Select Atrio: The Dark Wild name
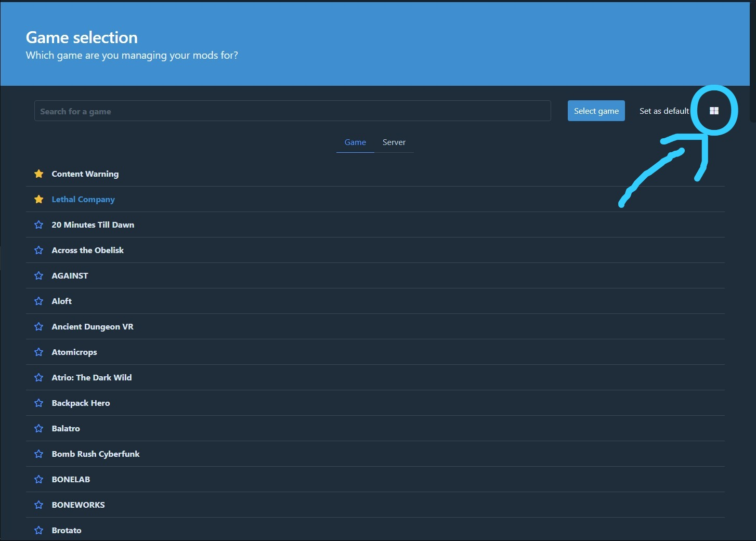The height and width of the screenshot is (541, 756). tap(92, 377)
